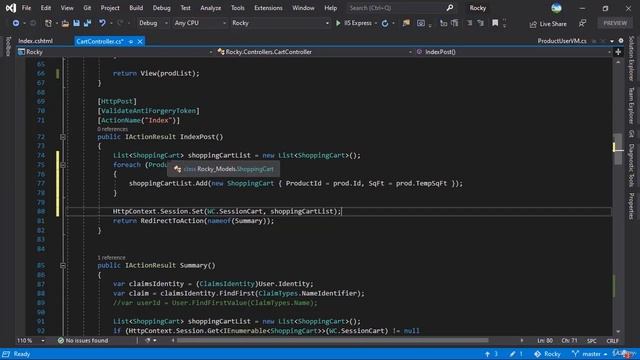Viewport: 640px width, 360px height.
Task: Save the current file with Save icon
Action: pos(76,23)
